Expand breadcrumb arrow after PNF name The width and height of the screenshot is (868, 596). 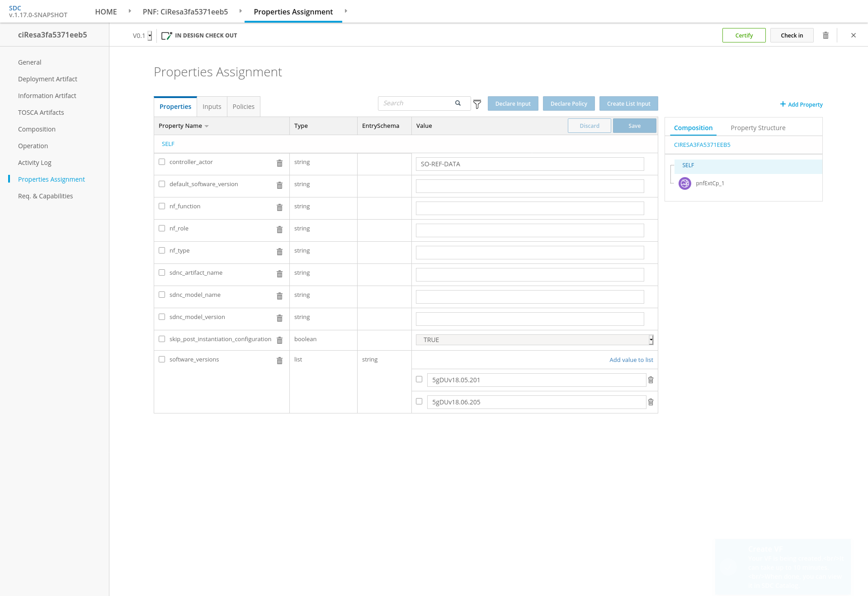[x=241, y=11]
